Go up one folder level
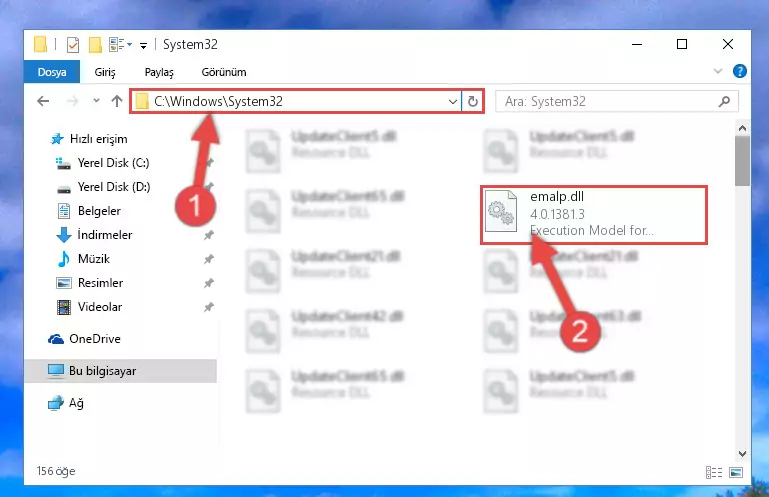 pos(117,102)
